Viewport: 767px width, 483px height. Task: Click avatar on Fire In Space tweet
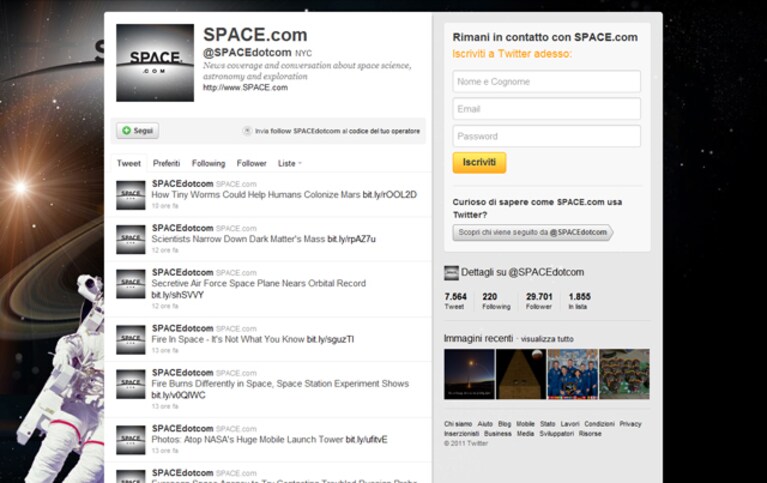coord(131,340)
